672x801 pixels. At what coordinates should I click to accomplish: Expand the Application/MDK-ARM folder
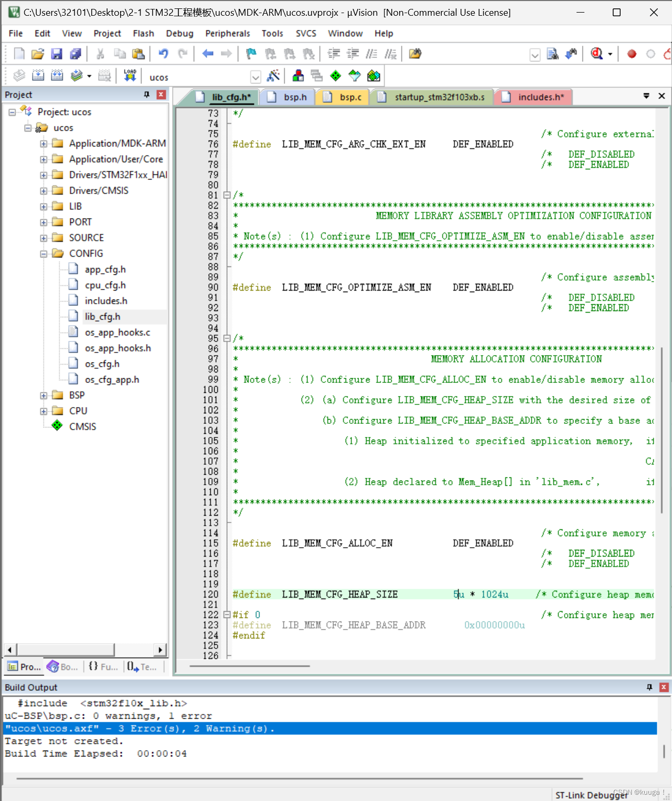(44, 144)
